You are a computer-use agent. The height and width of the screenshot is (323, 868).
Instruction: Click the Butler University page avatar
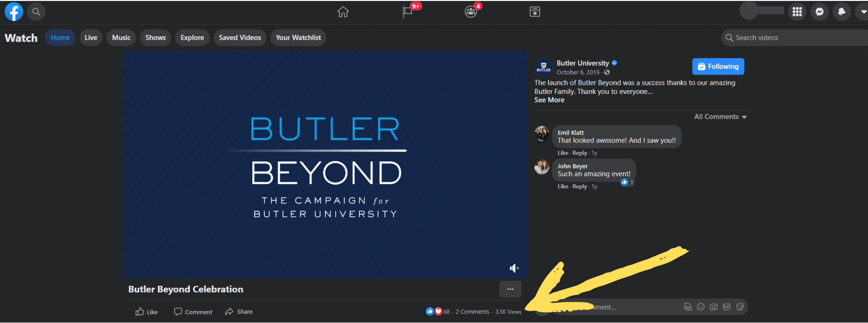point(543,67)
